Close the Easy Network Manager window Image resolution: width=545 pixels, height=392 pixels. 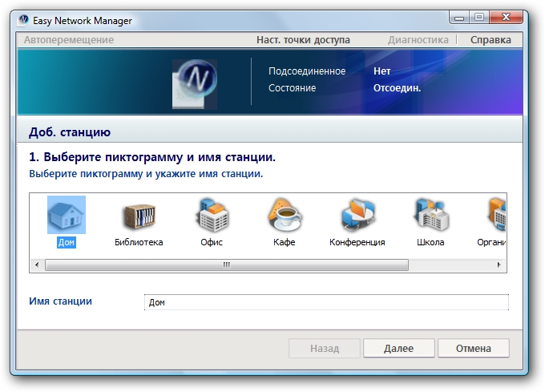click(x=506, y=17)
